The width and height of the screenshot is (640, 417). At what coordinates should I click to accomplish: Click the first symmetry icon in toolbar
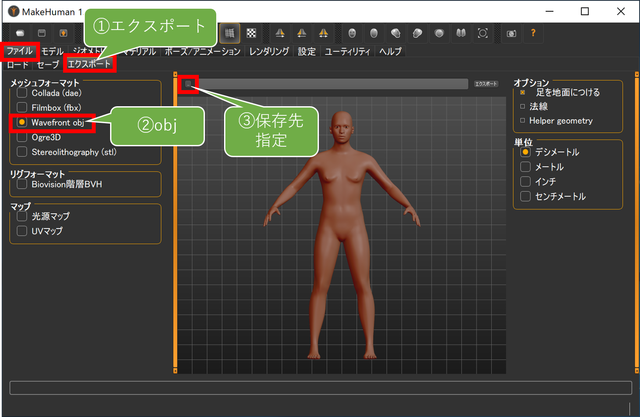tap(280, 33)
